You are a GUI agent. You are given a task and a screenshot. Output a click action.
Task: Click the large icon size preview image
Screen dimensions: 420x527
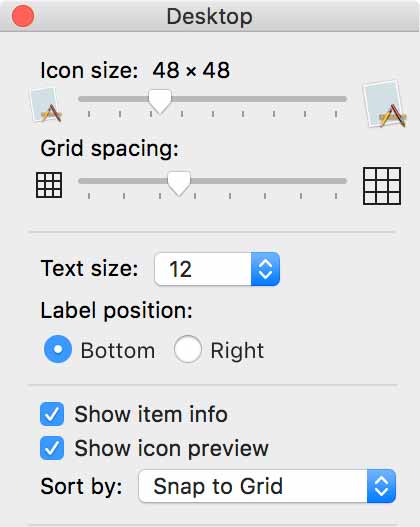pos(384,104)
